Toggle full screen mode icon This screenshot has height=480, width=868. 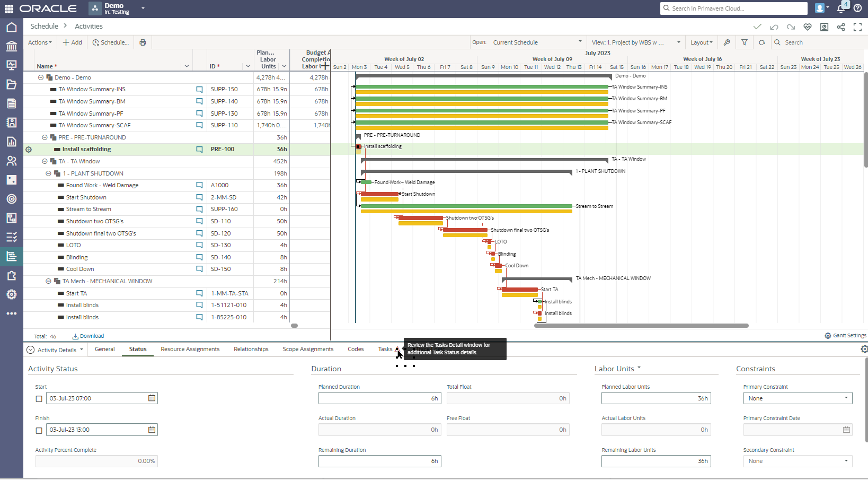(x=857, y=27)
